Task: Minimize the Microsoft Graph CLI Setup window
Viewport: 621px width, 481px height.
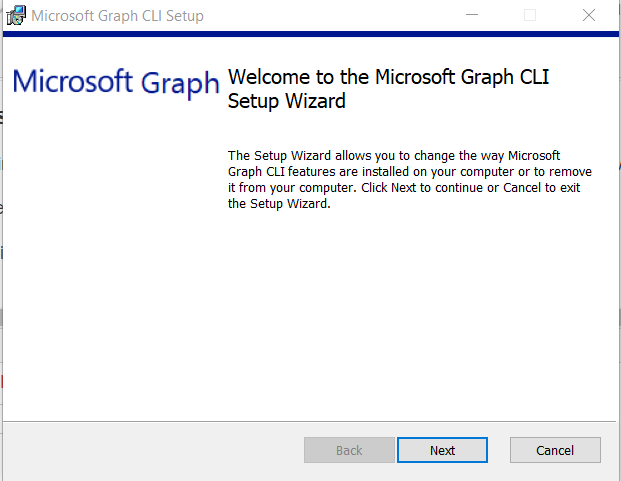Action: click(472, 15)
